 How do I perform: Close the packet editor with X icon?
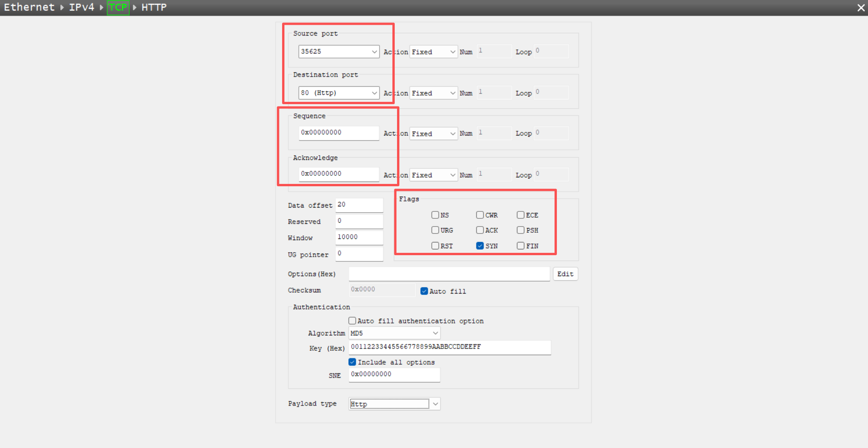(x=861, y=8)
